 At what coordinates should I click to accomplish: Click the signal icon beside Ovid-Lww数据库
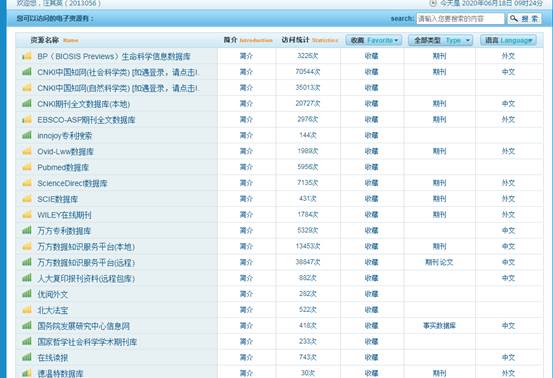(x=27, y=151)
